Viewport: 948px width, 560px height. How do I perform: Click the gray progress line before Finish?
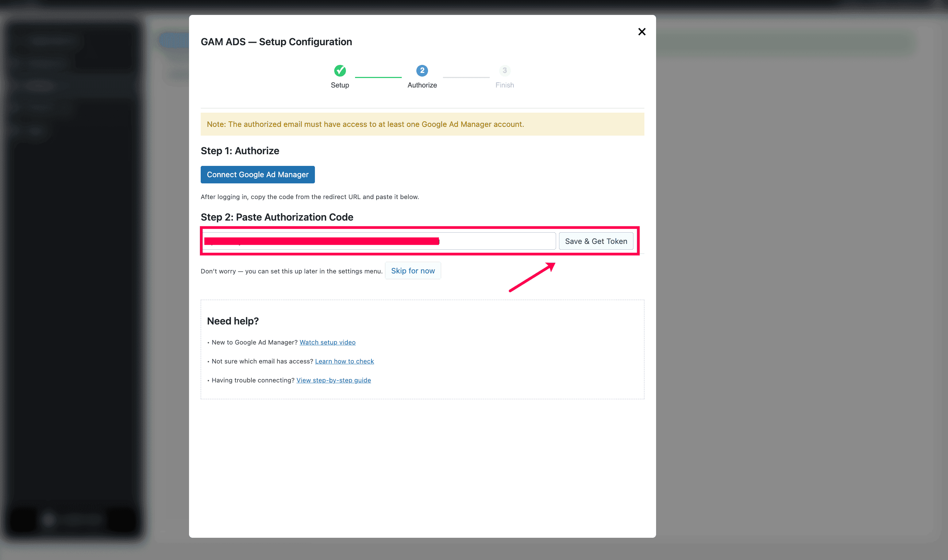tap(466, 77)
